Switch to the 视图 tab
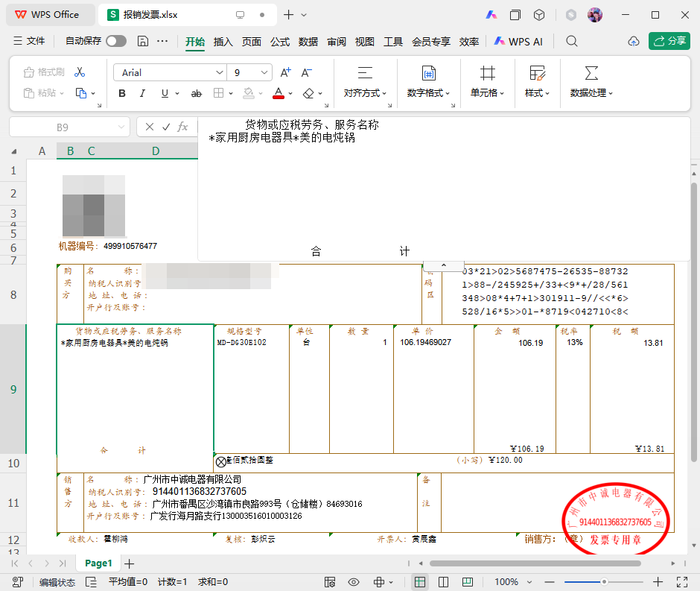Viewport: 700px width, 591px height. [x=364, y=42]
